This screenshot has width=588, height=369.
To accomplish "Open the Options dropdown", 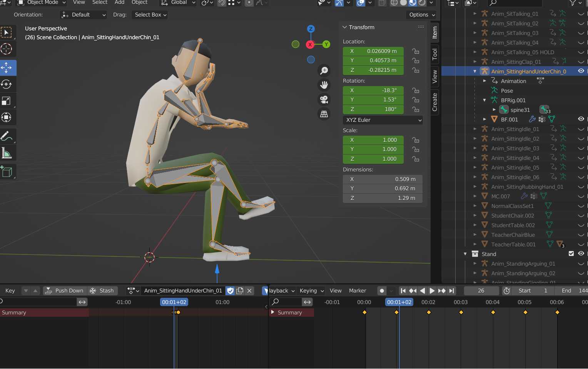I will click(421, 15).
